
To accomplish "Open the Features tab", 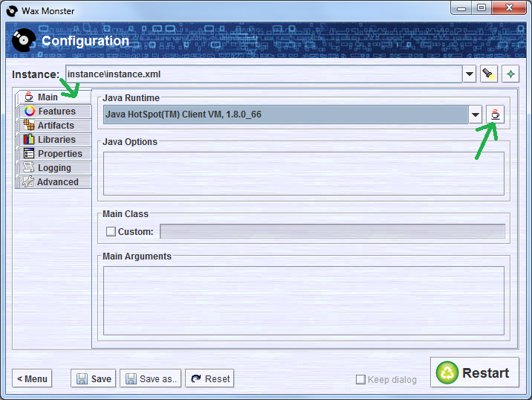I will [x=53, y=112].
